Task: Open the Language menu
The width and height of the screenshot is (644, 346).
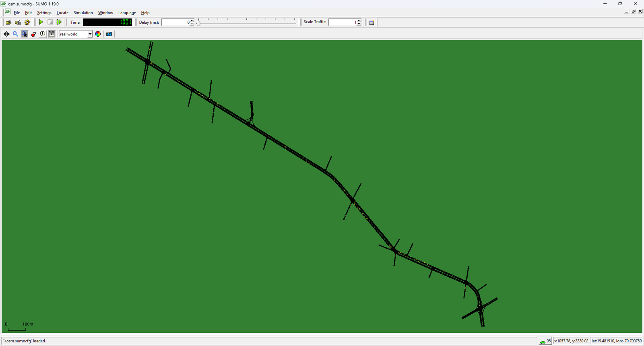Action: click(x=127, y=13)
